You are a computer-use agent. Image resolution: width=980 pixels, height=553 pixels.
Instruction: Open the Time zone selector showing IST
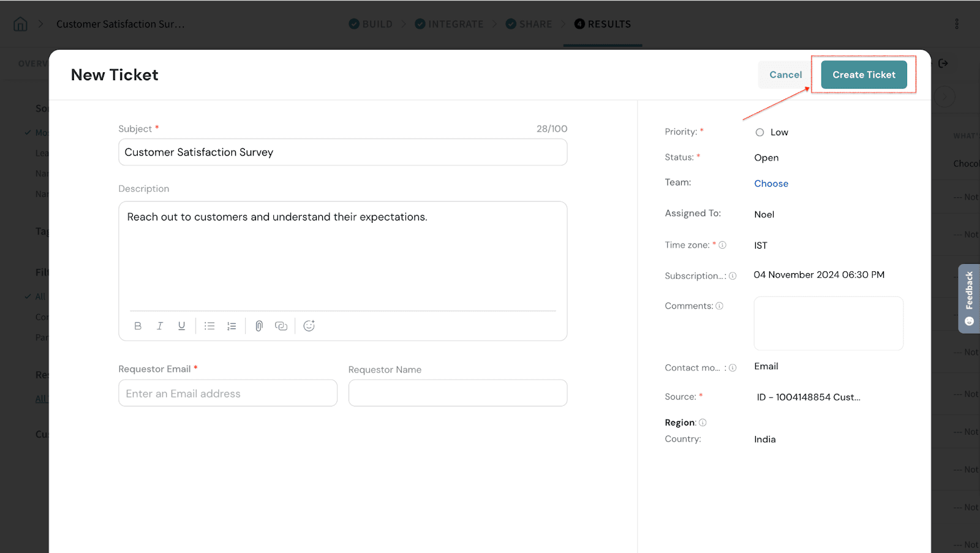coord(760,246)
